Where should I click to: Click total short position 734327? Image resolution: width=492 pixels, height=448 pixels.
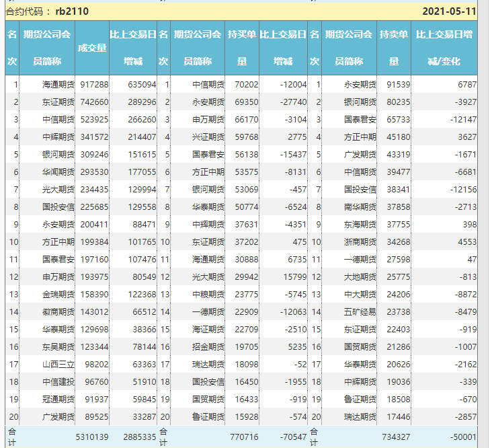tap(396, 437)
